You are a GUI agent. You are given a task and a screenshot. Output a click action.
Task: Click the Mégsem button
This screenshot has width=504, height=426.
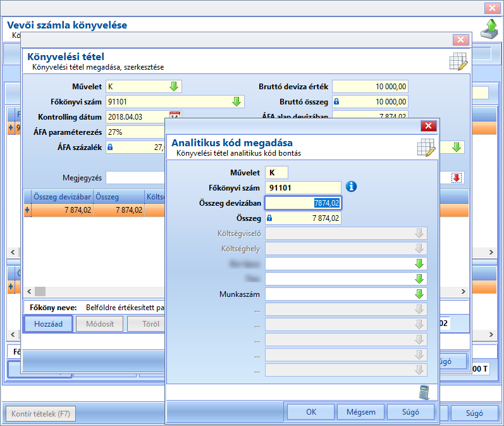tap(360, 412)
